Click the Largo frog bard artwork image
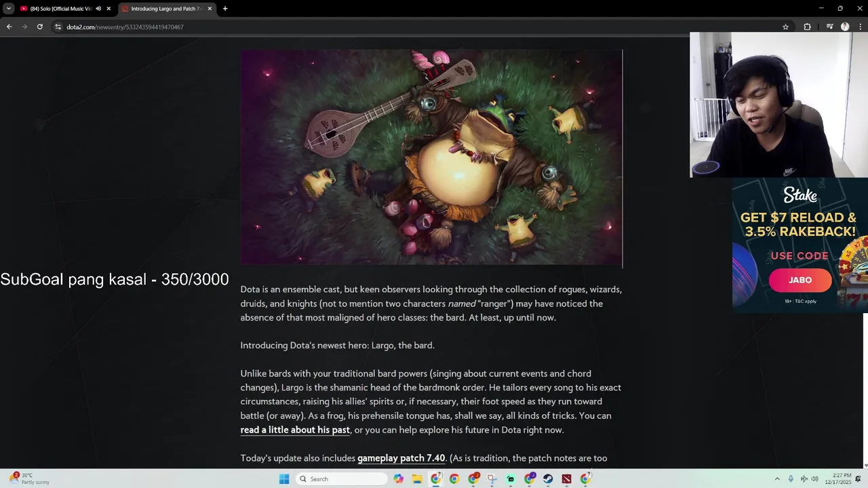 pyautogui.click(x=431, y=157)
